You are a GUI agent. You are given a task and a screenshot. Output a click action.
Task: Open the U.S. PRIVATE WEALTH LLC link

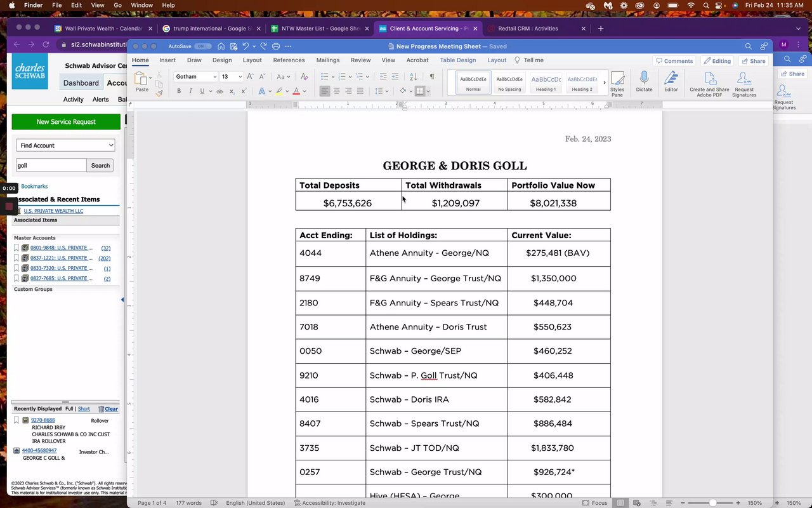[53, 211]
